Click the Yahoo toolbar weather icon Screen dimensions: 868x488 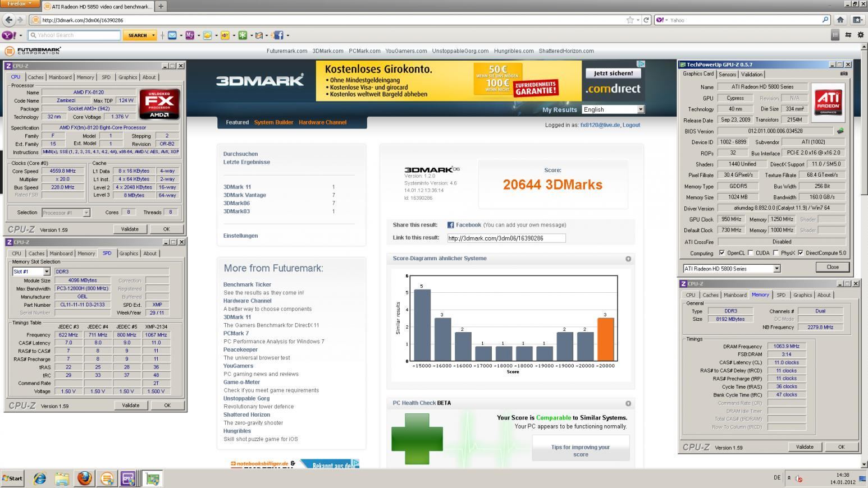(x=207, y=35)
